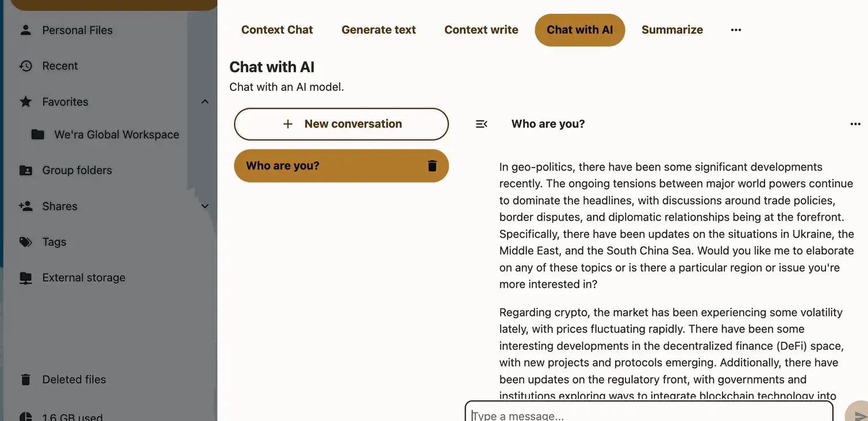The image size is (868, 421).
Task: Click the Personal Files person icon
Action: click(25, 30)
